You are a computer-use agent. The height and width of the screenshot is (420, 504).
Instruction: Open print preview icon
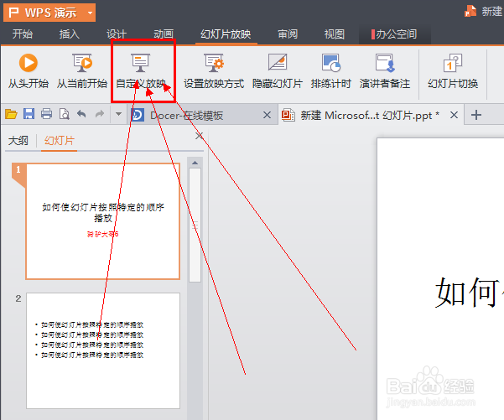pyautogui.click(x=64, y=114)
